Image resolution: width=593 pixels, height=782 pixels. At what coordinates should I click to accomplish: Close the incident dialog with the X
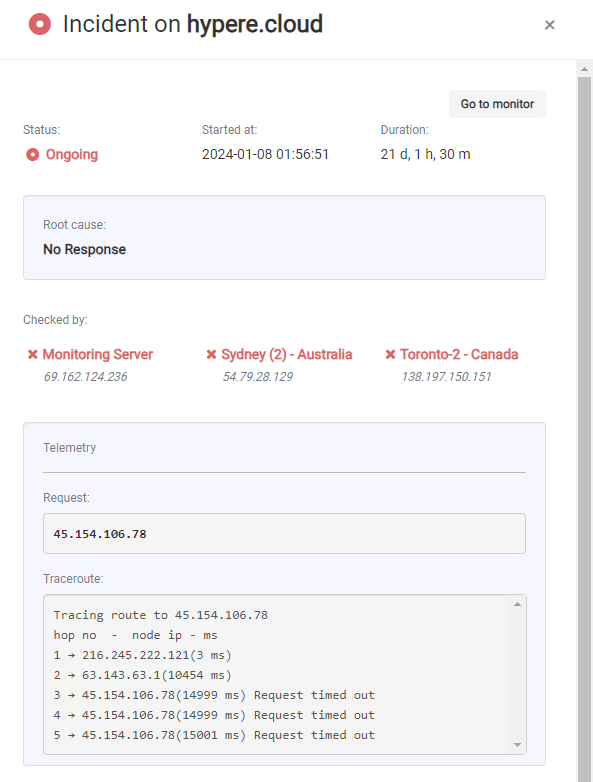pos(549,25)
